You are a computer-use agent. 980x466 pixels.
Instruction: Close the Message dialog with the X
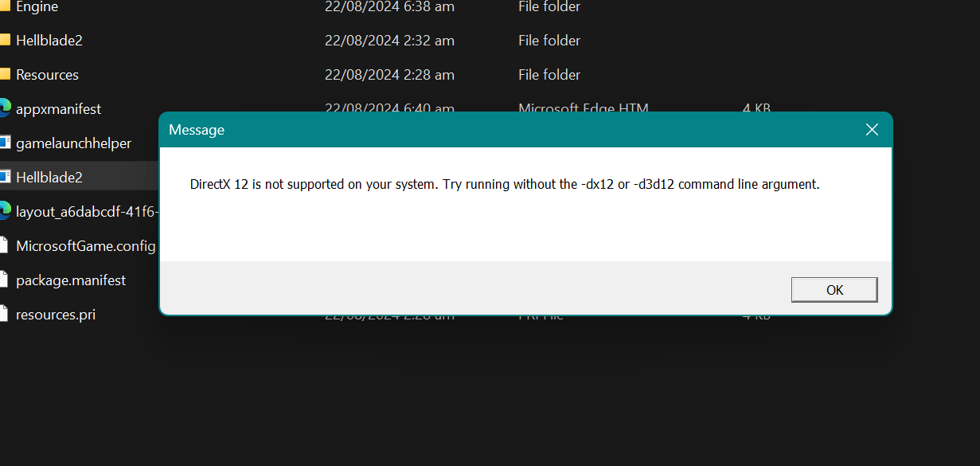click(x=872, y=130)
